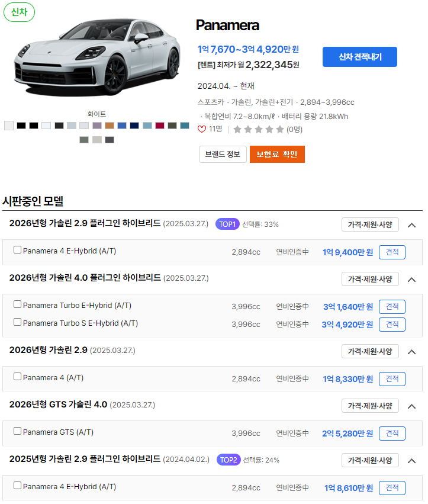428x504 pixels.
Task: Request 견적 for Panamera 4 (A/T)
Action: click(x=392, y=379)
